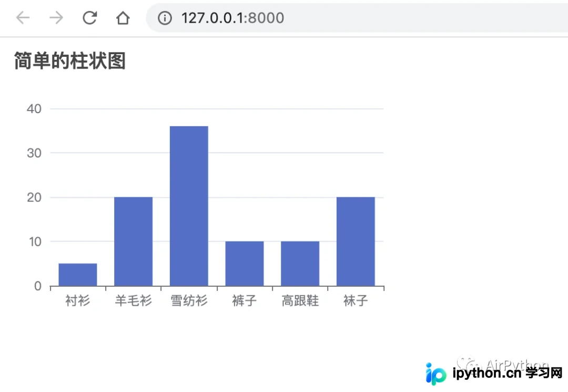
Task: Click the x-axis label 高跟鞋
Action: [300, 300]
